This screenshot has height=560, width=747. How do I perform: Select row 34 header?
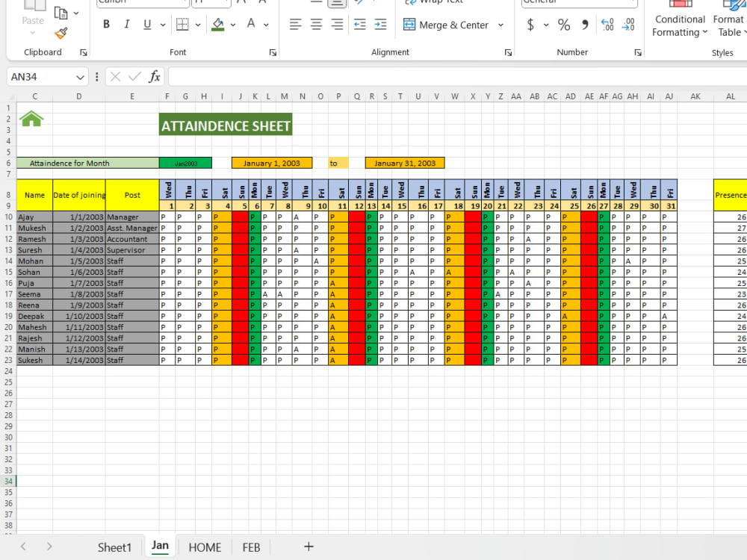point(8,482)
